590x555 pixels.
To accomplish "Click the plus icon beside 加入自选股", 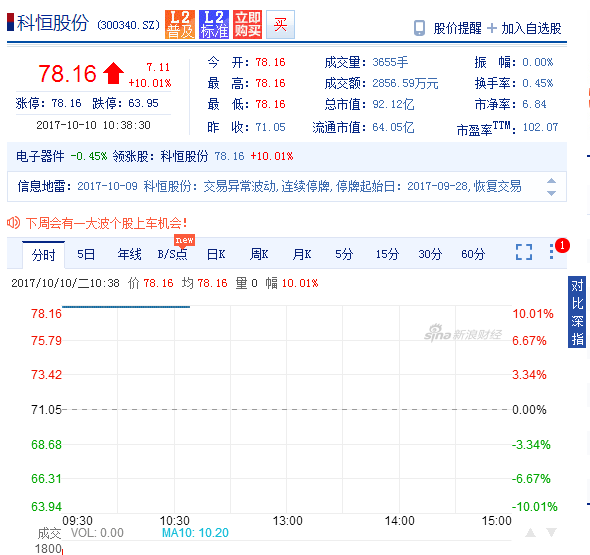I will click(x=491, y=28).
